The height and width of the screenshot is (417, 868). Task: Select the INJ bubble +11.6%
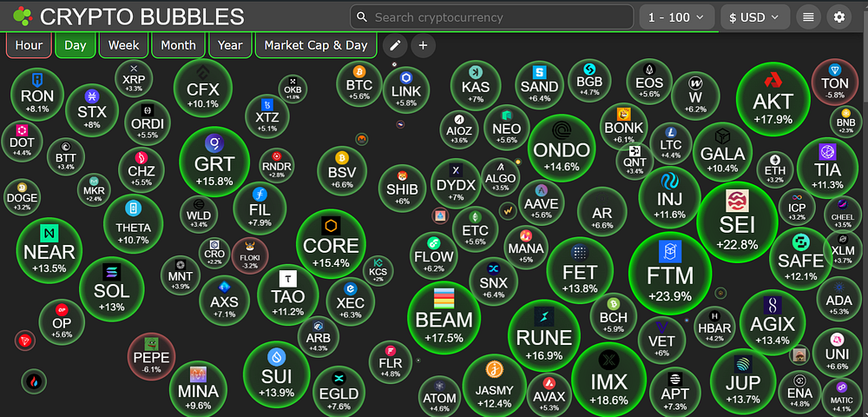coord(670,198)
